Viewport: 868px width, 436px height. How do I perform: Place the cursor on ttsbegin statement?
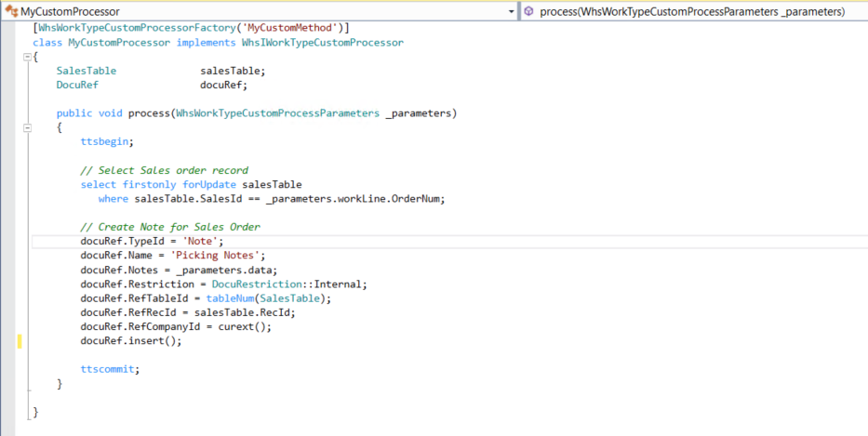pos(107,141)
